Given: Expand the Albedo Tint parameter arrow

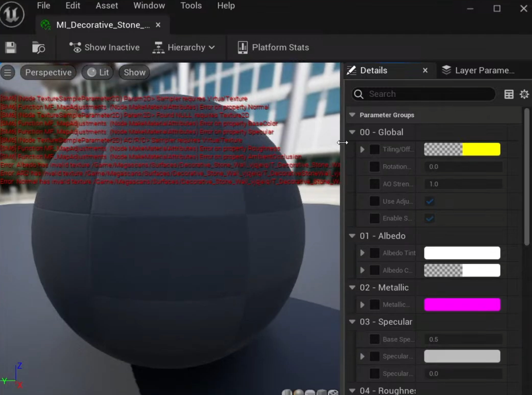Looking at the screenshot, I should (362, 253).
